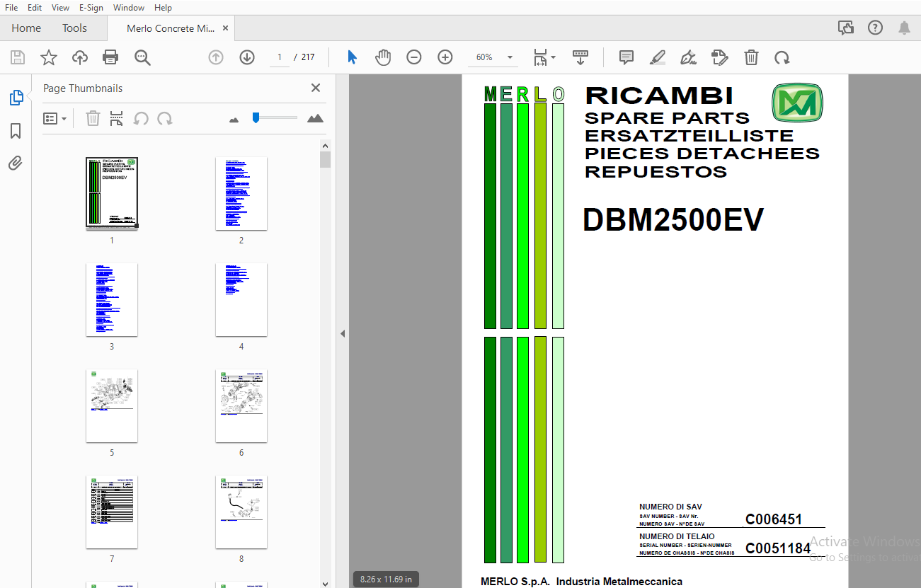Select page 3 thumbnail
This screenshot has width=921, height=588.
(112, 299)
